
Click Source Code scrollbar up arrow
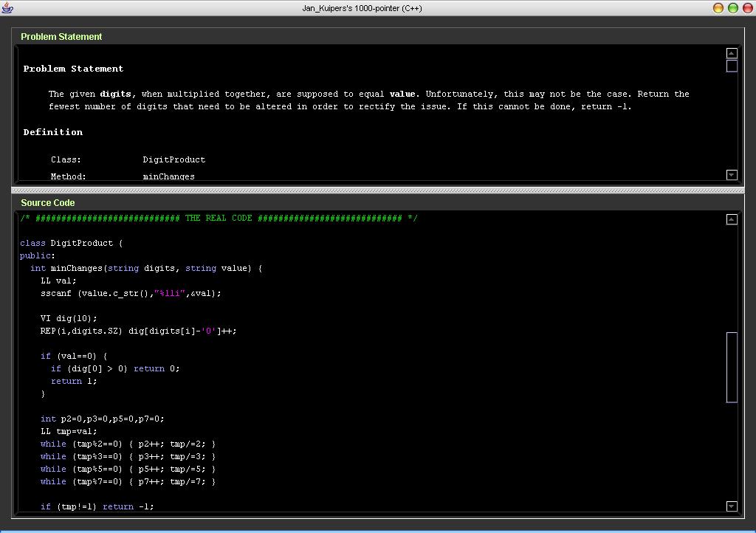732,219
